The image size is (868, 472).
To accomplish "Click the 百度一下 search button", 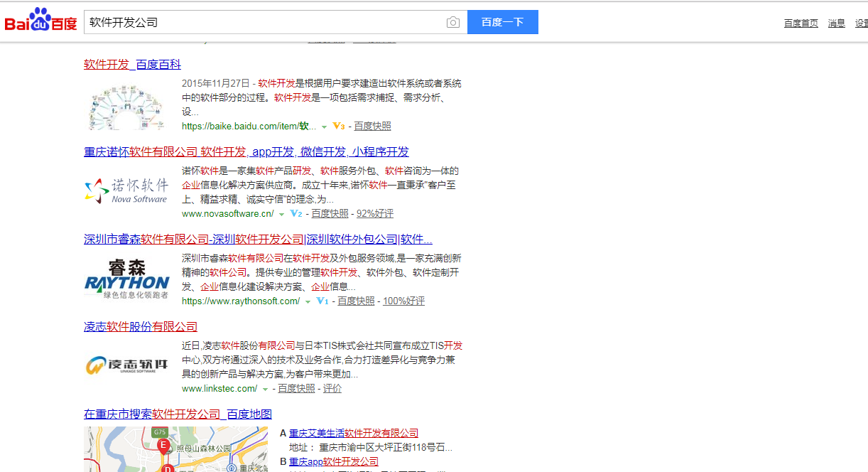I will click(503, 22).
